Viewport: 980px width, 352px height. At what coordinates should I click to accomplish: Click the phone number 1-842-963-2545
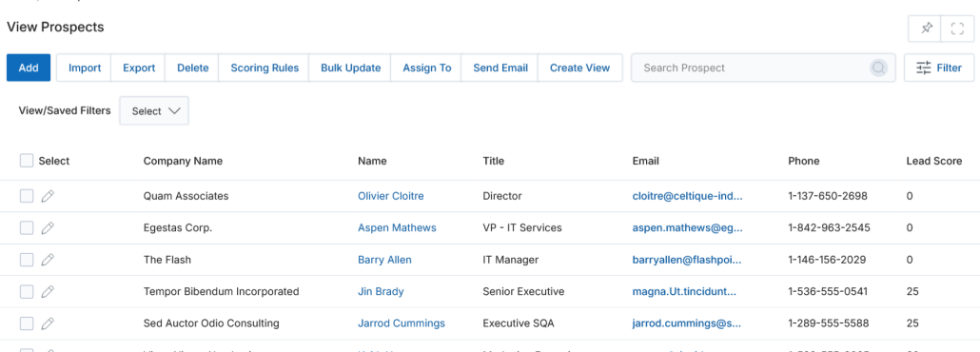click(829, 227)
